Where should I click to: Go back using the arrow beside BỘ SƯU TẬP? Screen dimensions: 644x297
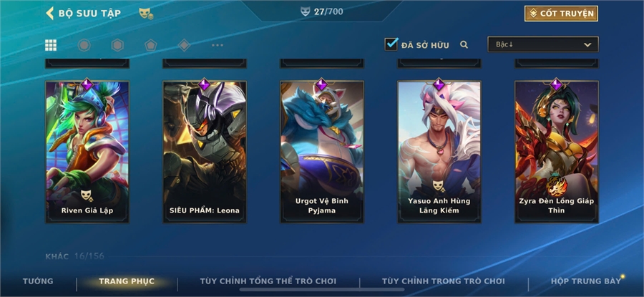point(49,13)
